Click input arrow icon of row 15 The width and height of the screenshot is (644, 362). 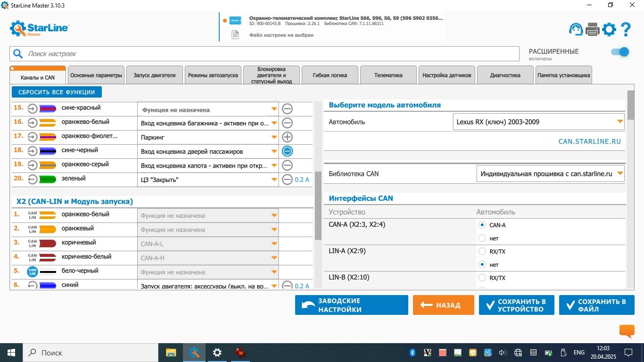click(x=32, y=109)
